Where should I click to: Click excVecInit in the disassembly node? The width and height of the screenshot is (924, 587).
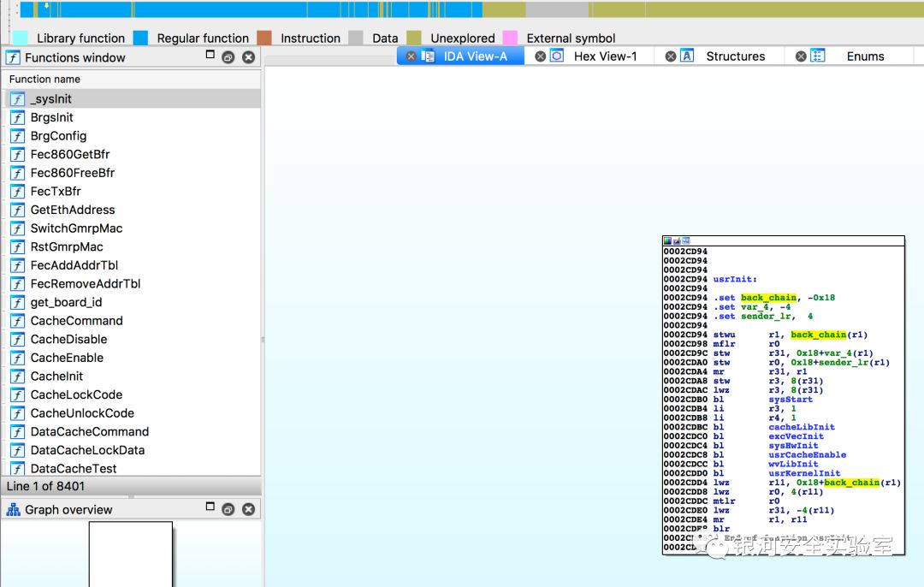797,436
